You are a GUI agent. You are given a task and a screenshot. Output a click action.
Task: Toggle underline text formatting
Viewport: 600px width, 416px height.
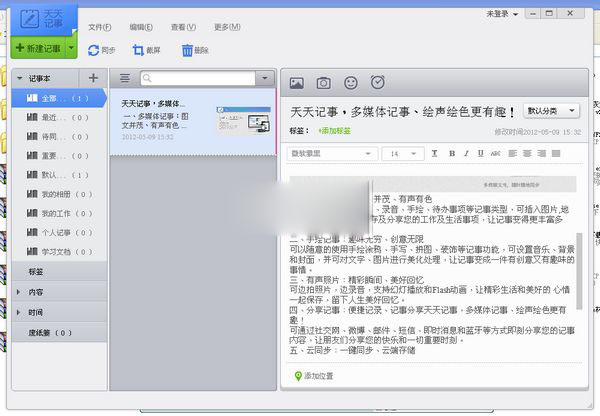(x=482, y=153)
